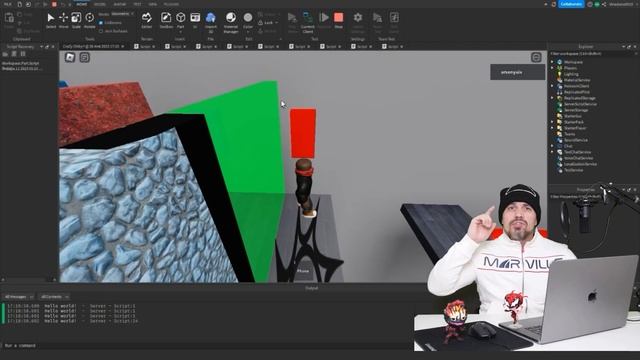The width and height of the screenshot is (640, 360).
Task: Switch to the PLUGINS ribbon tab
Action: pyautogui.click(x=171, y=4)
